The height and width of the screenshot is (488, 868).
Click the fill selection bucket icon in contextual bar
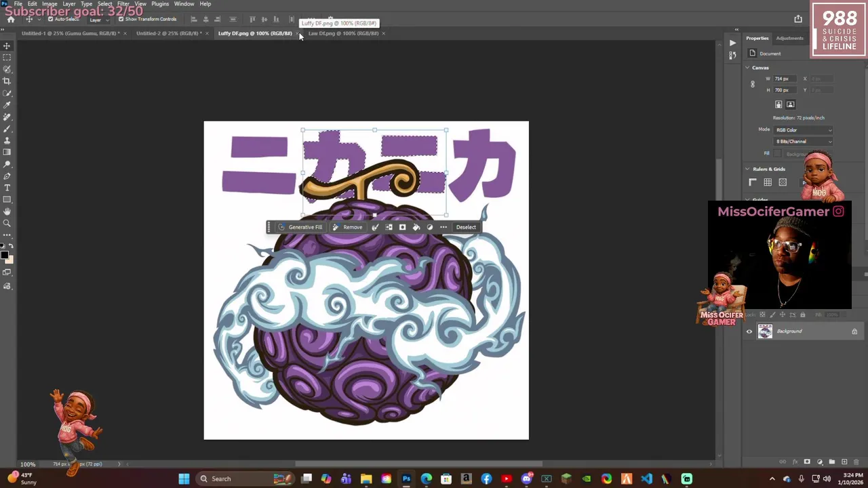pyautogui.click(x=416, y=227)
